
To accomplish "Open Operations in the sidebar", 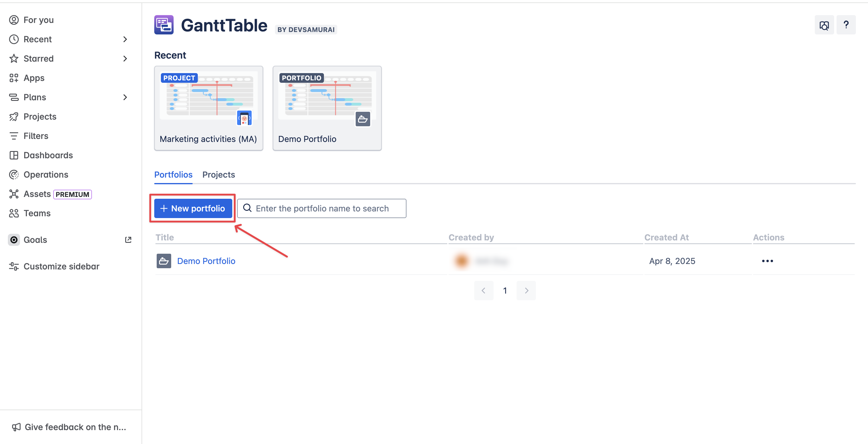I will tap(45, 175).
